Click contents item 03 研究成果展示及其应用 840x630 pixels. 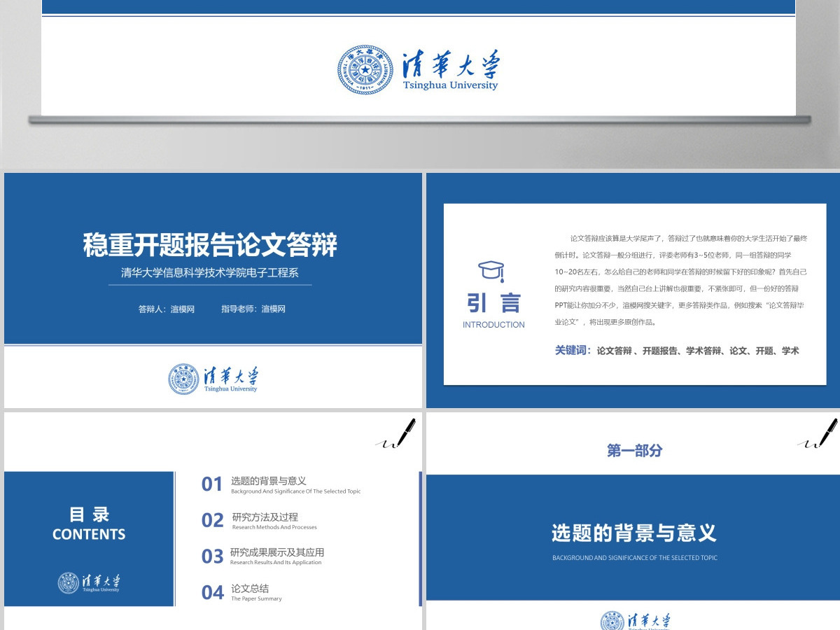[263, 556]
